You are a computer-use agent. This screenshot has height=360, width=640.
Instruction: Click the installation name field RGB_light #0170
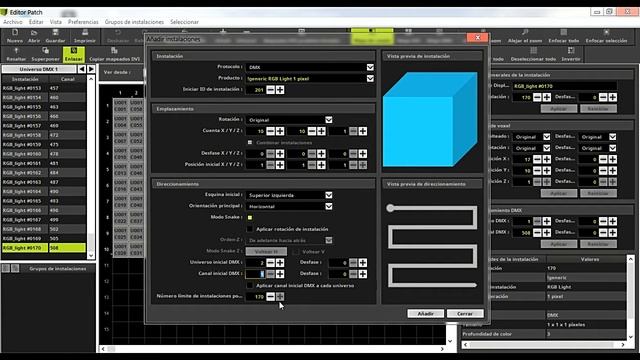[x=564, y=86]
